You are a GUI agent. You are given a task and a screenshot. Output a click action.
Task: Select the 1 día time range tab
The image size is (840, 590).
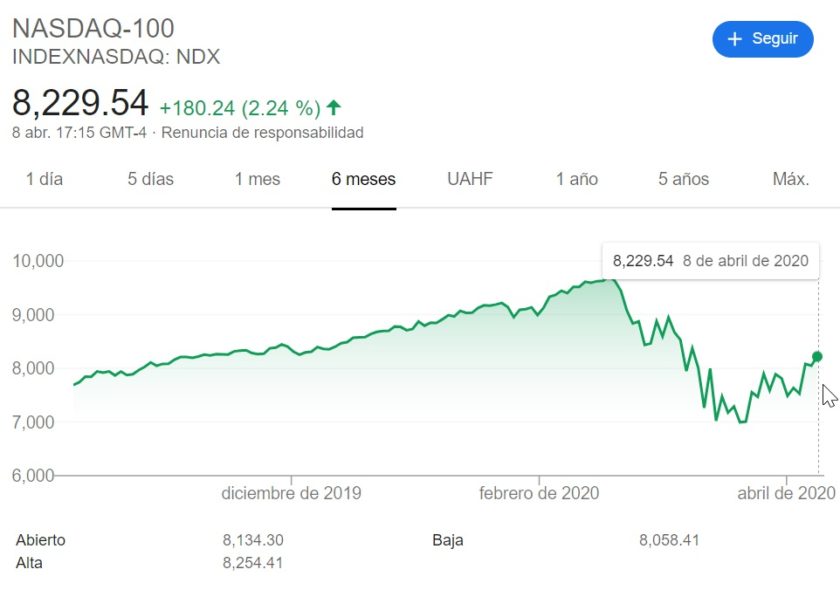pos(44,179)
